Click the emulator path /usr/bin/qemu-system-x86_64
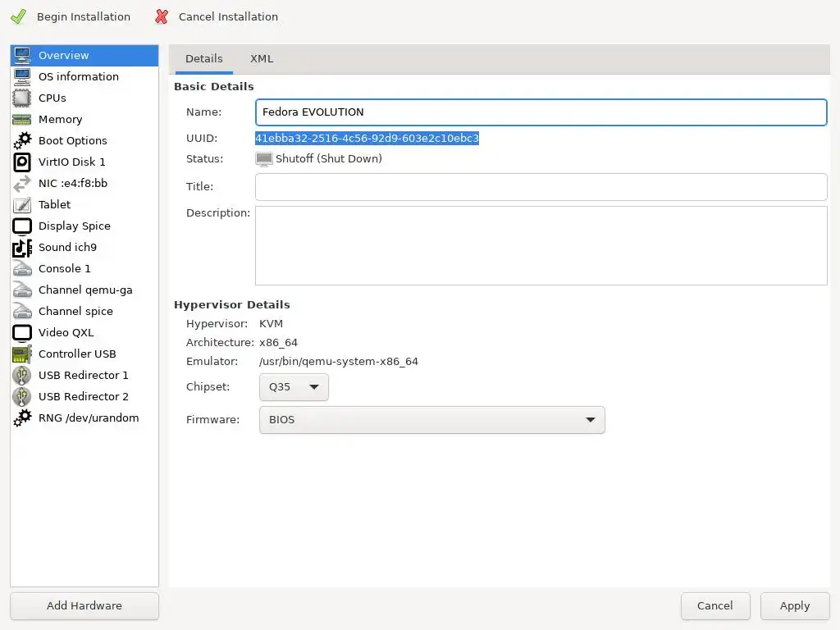Image resolution: width=840 pixels, height=630 pixels. [339, 362]
